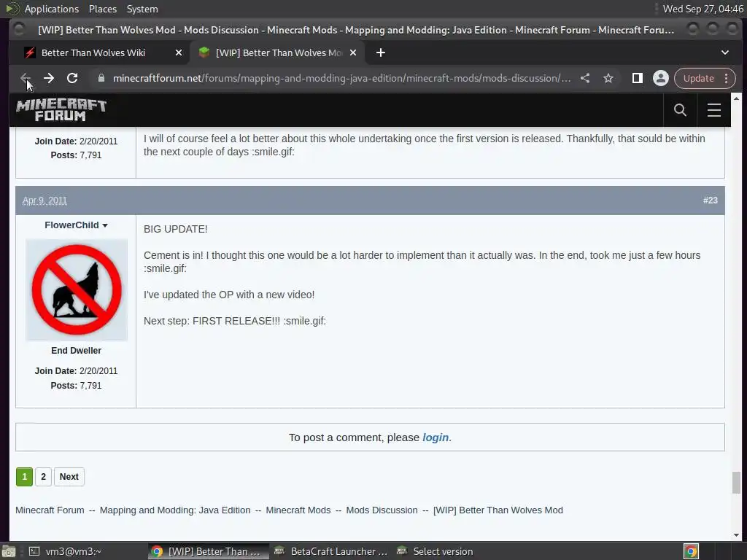The width and height of the screenshot is (747, 560).
Task: Reload the current page
Action: (72, 78)
